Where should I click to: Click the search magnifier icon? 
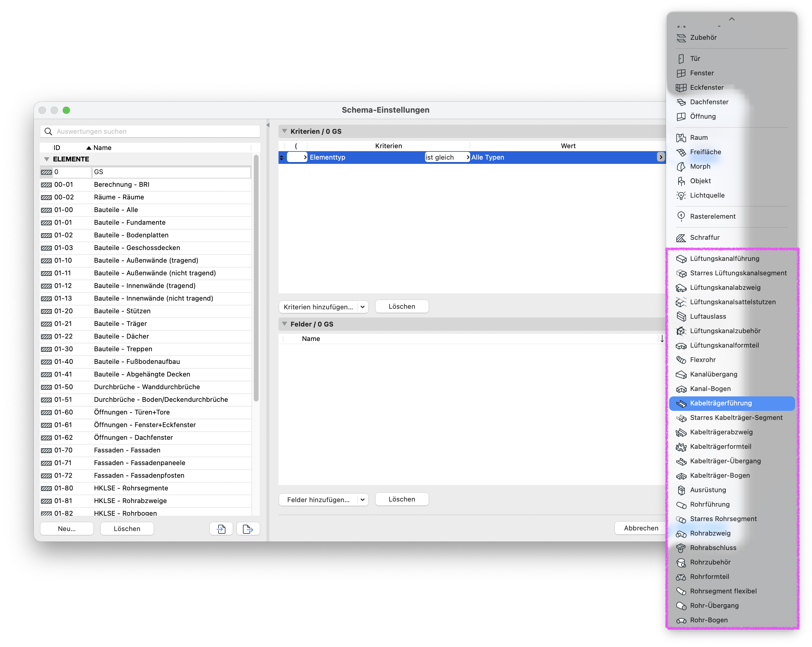coord(48,131)
